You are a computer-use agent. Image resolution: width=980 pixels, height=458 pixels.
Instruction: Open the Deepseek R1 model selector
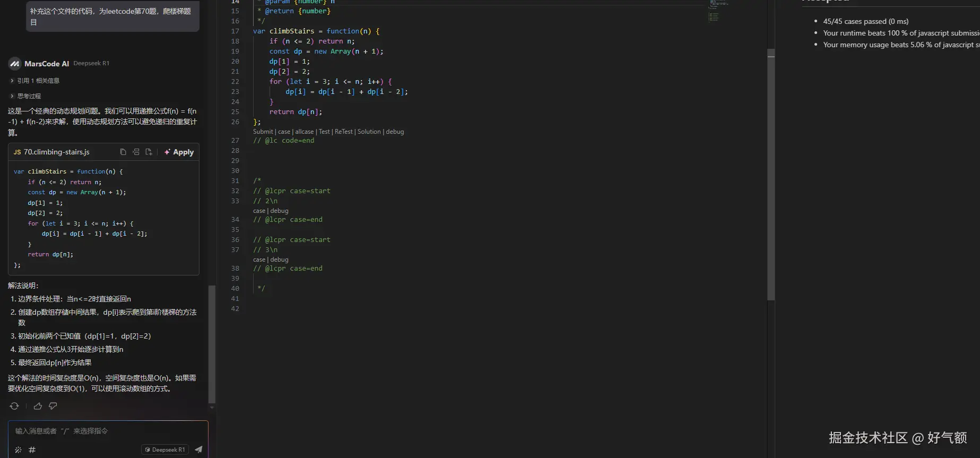pyautogui.click(x=165, y=450)
